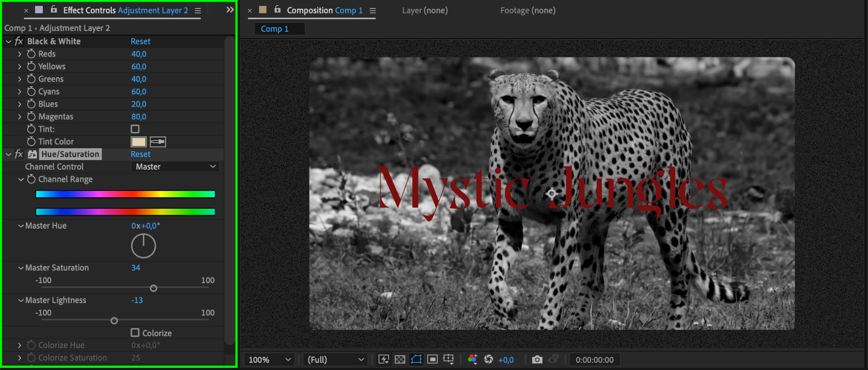868x370 pixels.
Task: Open the Channel Control Master dropdown
Action: click(x=175, y=167)
